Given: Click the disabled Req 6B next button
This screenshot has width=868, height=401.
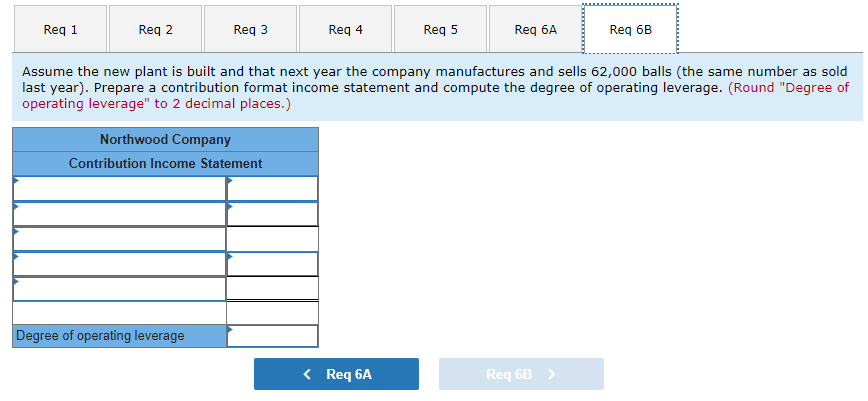Looking at the screenshot, I should click(521, 374).
